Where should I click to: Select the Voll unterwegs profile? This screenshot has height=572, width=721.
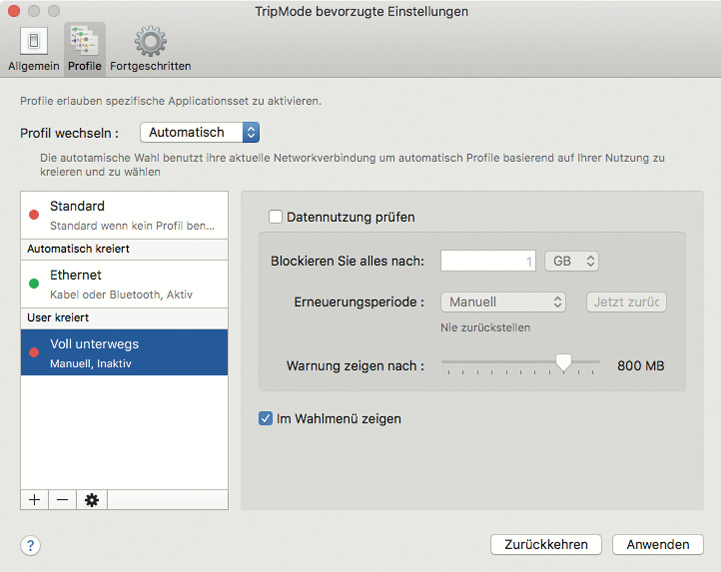click(125, 353)
